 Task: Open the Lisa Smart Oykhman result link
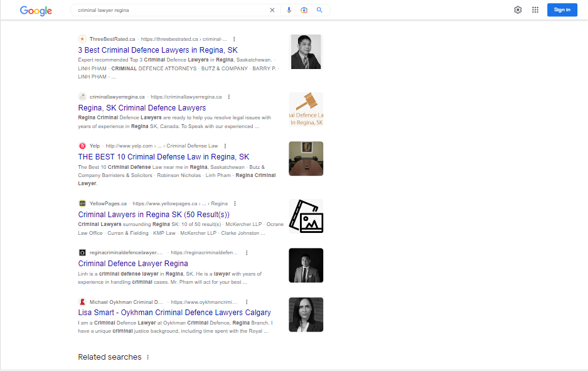[x=174, y=312]
